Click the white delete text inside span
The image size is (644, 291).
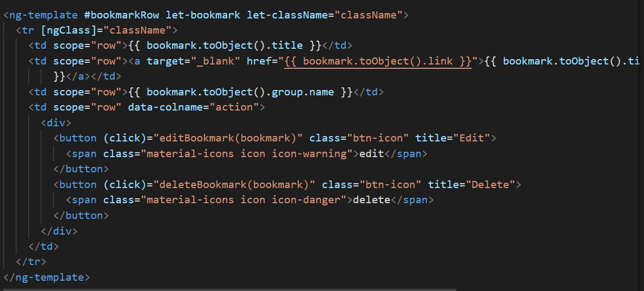[371, 200]
